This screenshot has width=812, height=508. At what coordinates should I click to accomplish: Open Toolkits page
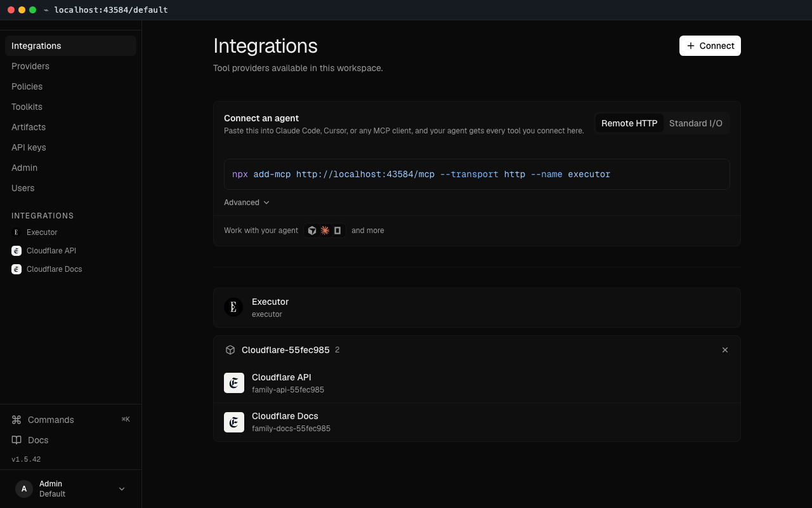pos(70,107)
